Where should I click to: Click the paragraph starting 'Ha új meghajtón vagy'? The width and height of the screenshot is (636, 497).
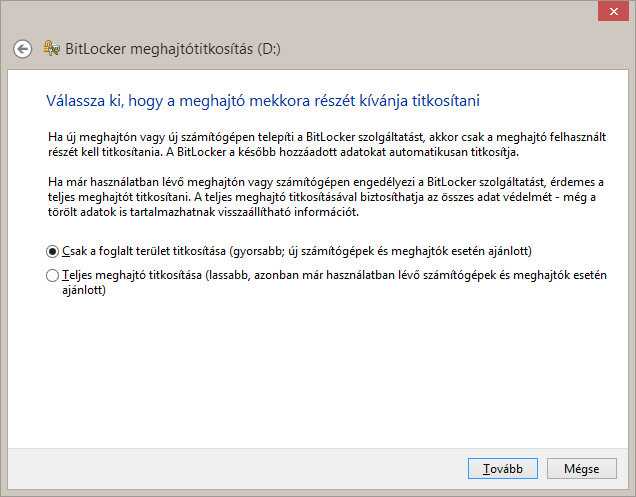[x=327, y=144]
